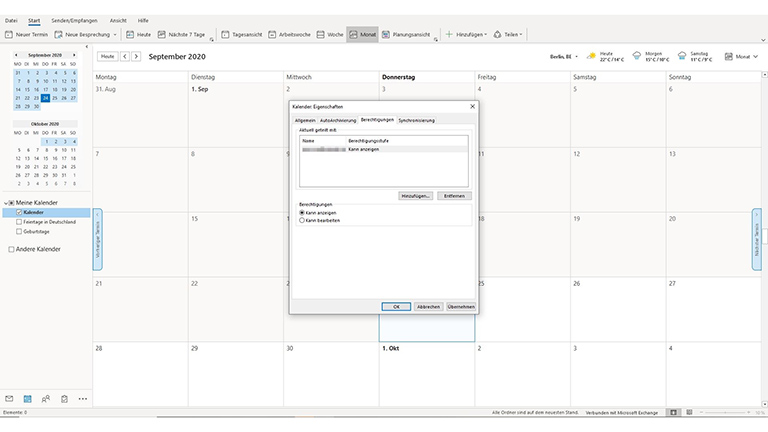
Task: Switch to Arbeitswoche view
Action: pyautogui.click(x=290, y=34)
